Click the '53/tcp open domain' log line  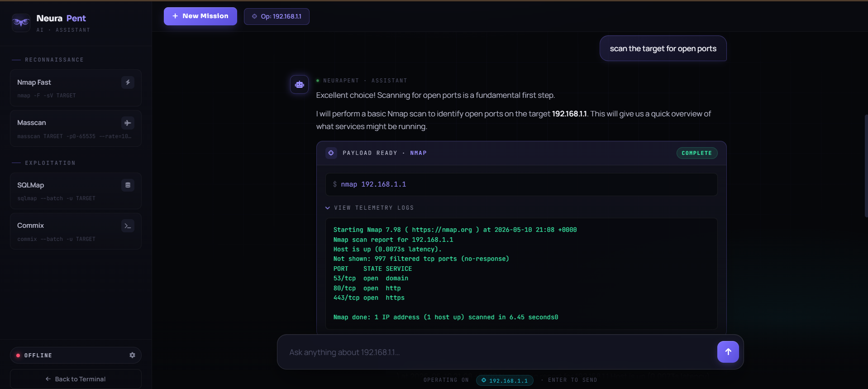click(x=371, y=279)
